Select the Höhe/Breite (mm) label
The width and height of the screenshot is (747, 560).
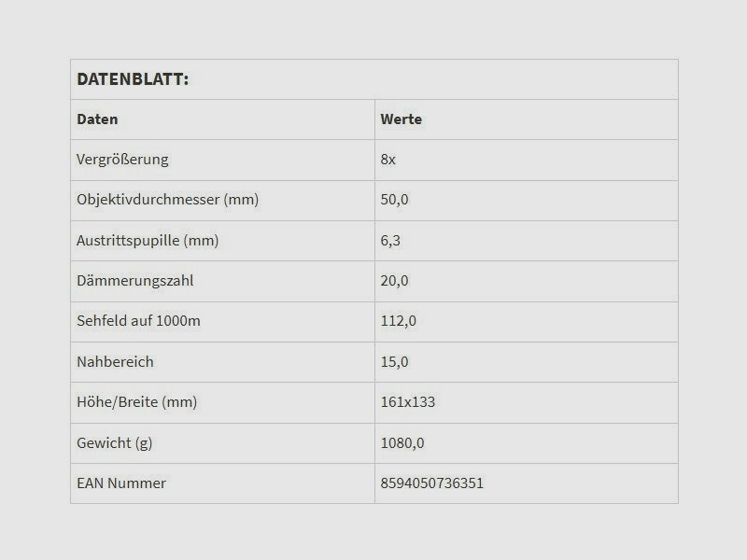click(x=137, y=402)
